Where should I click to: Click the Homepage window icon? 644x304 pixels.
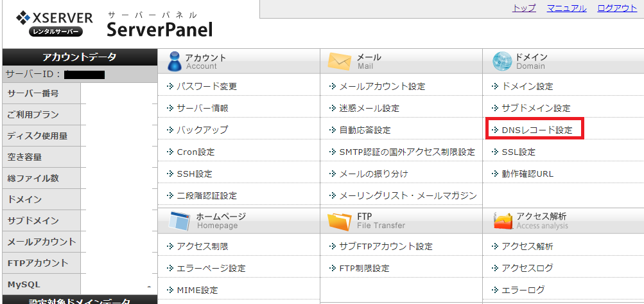tap(180, 221)
